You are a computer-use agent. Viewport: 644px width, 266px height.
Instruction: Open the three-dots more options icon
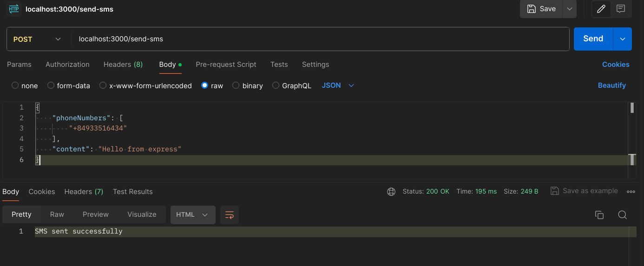click(x=631, y=191)
